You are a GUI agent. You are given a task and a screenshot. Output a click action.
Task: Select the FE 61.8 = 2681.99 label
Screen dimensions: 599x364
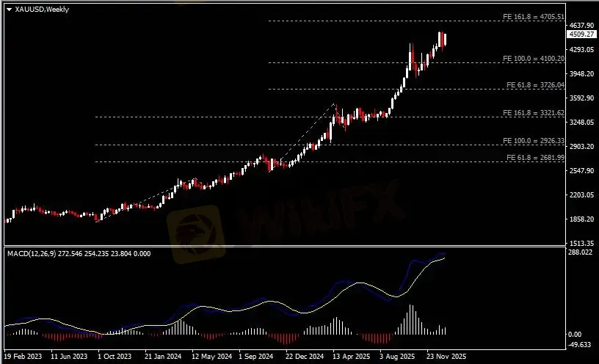coord(535,157)
